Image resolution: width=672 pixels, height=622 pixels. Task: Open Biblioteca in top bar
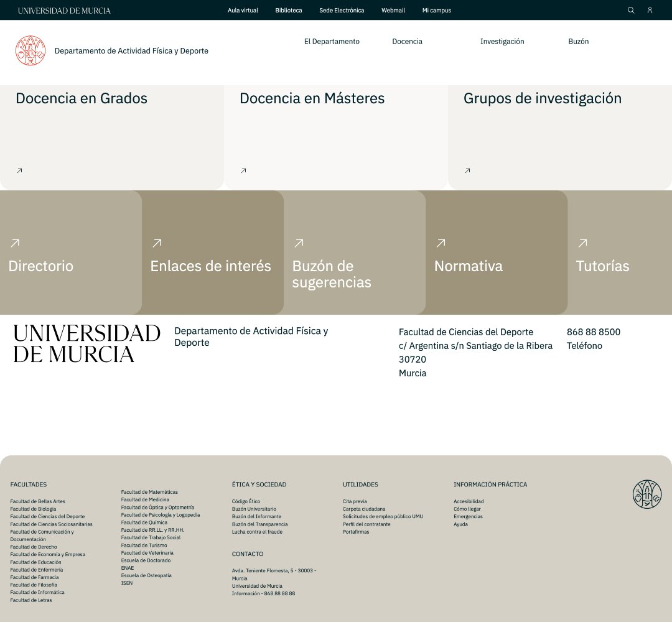pyautogui.click(x=289, y=11)
